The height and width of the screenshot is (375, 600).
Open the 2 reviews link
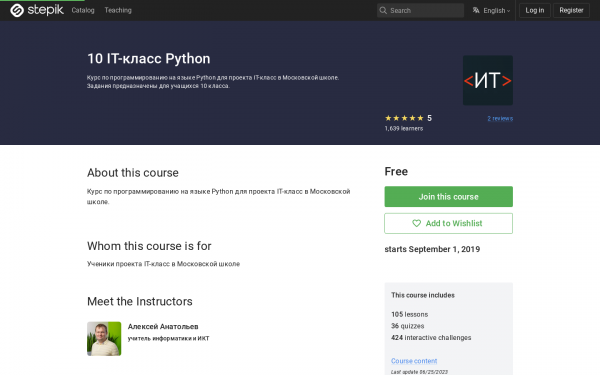point(500,119)
